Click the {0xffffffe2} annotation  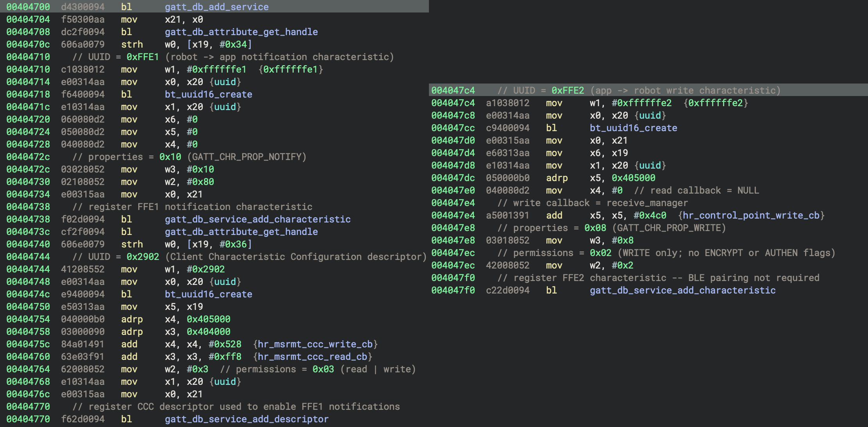coord(715,103)
